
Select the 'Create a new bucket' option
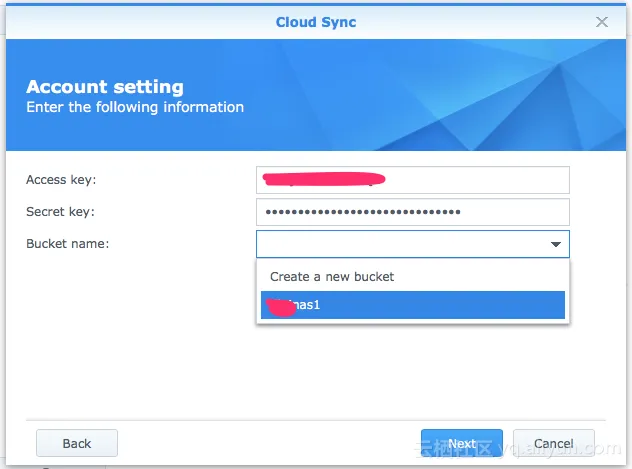[x=413, y=277]
